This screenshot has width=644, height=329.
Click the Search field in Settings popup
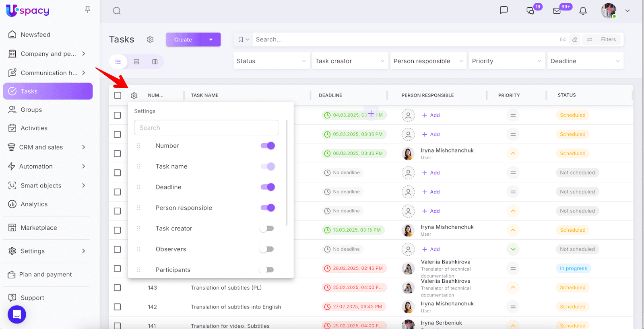tap(206, 127)
